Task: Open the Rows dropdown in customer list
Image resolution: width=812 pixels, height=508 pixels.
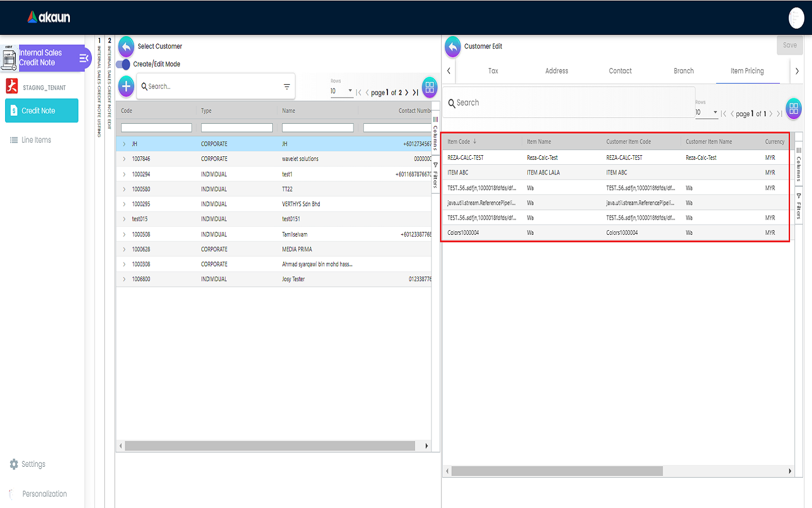Action: click(342, 91)
